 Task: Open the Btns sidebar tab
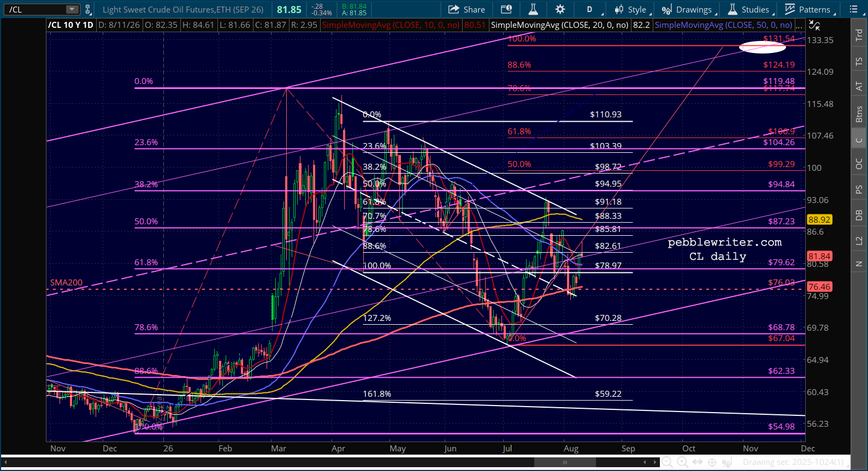click(x=859, y=114)
